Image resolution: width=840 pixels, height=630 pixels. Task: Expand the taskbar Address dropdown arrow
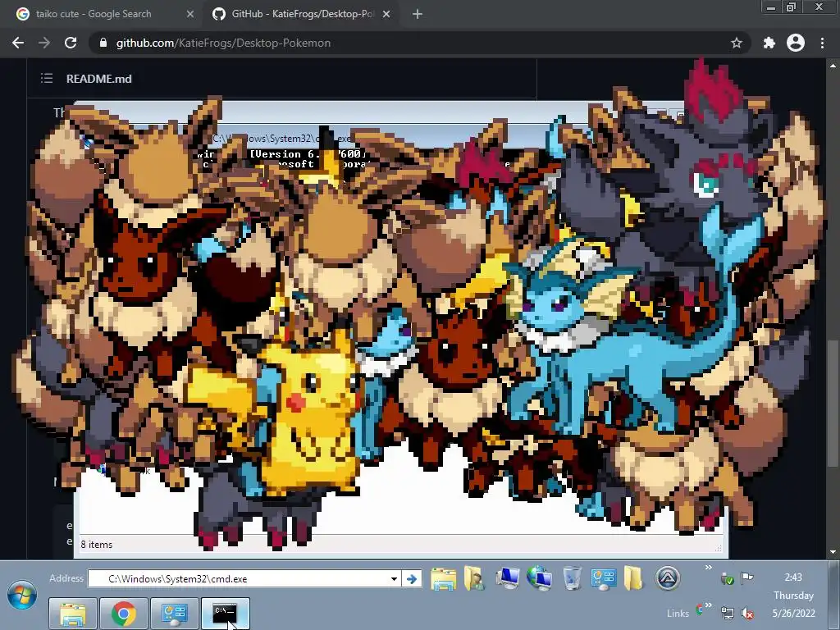tap(394, 578)
